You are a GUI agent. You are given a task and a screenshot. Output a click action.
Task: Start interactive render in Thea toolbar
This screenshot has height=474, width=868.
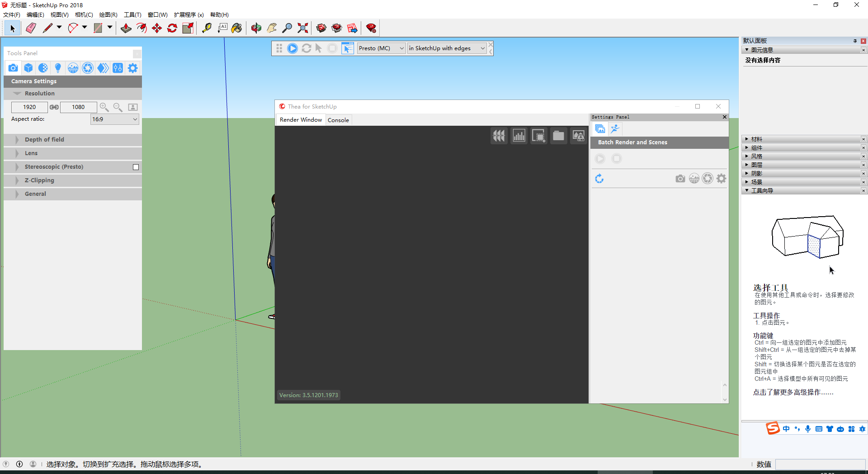pos(292,48)
